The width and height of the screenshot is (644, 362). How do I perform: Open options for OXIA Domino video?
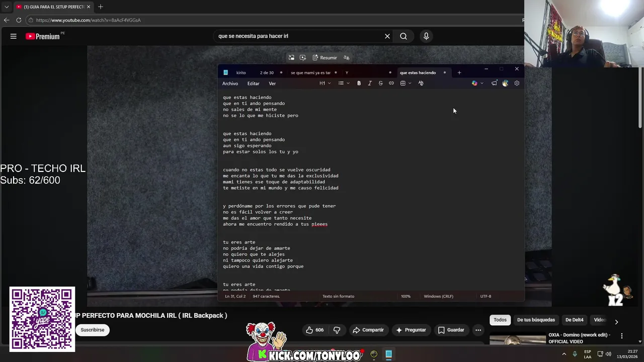point(621,336)
